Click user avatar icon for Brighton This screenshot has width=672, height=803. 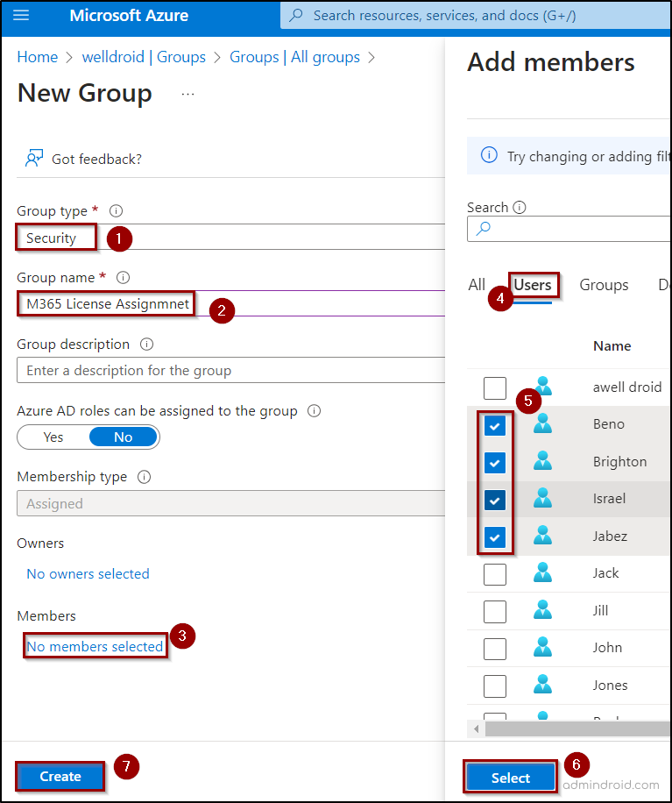542,461
